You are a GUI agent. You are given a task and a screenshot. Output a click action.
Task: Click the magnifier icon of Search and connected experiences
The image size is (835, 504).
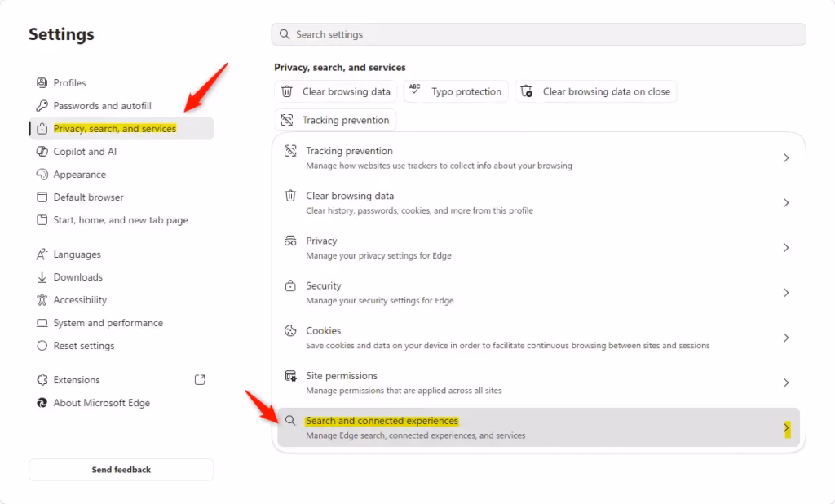290,420
